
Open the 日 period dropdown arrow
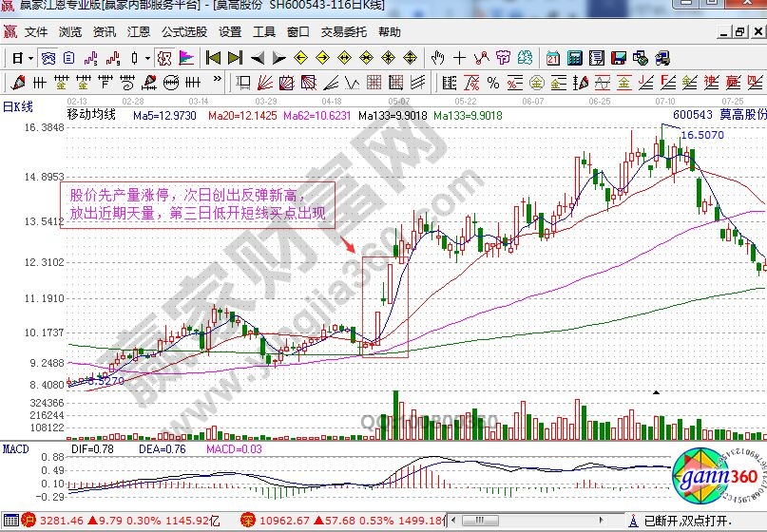29,57
